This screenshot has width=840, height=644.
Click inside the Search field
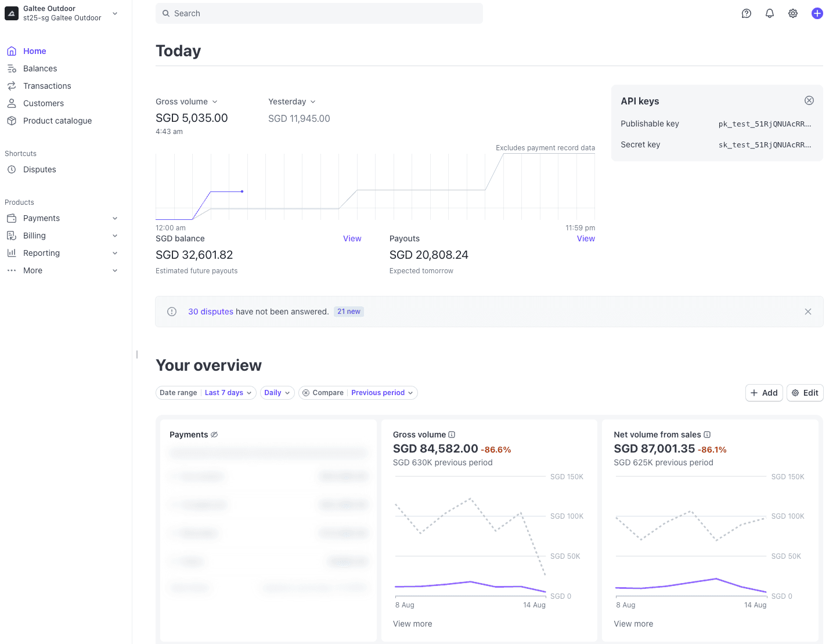[x=319, y=13]
